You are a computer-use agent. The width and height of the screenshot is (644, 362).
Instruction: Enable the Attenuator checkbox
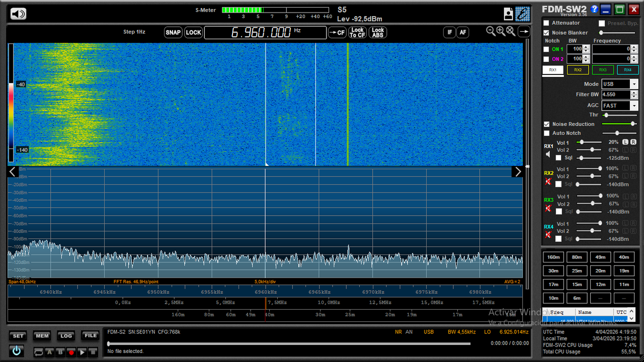(546, 23)
